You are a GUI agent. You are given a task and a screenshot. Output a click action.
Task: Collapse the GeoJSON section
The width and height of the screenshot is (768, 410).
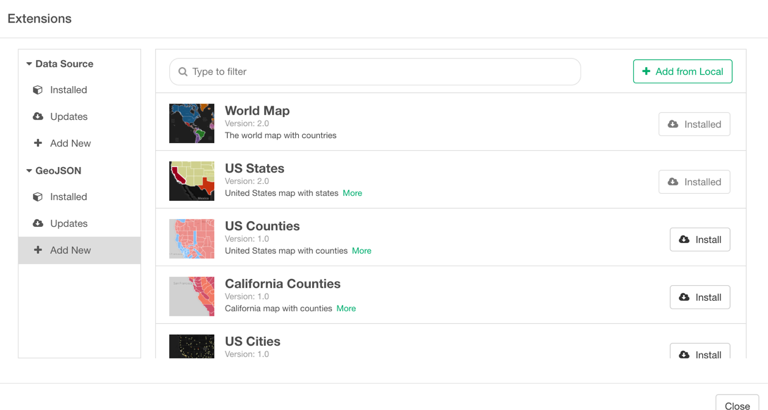[x=29, y=171]
